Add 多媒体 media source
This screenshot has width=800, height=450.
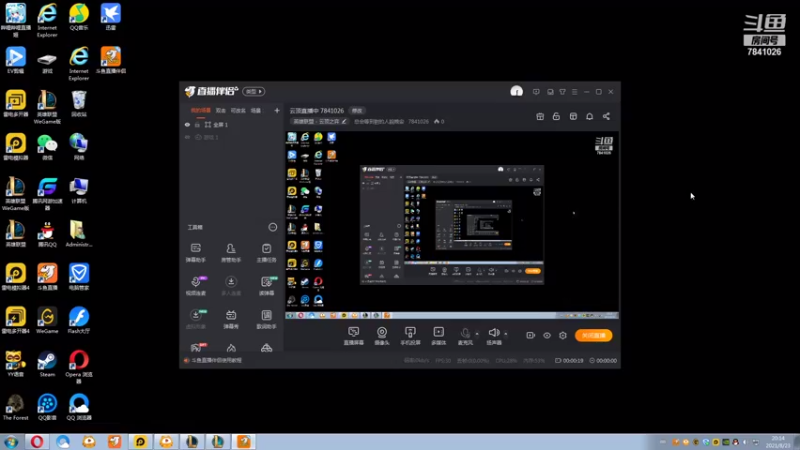(438, 336)
